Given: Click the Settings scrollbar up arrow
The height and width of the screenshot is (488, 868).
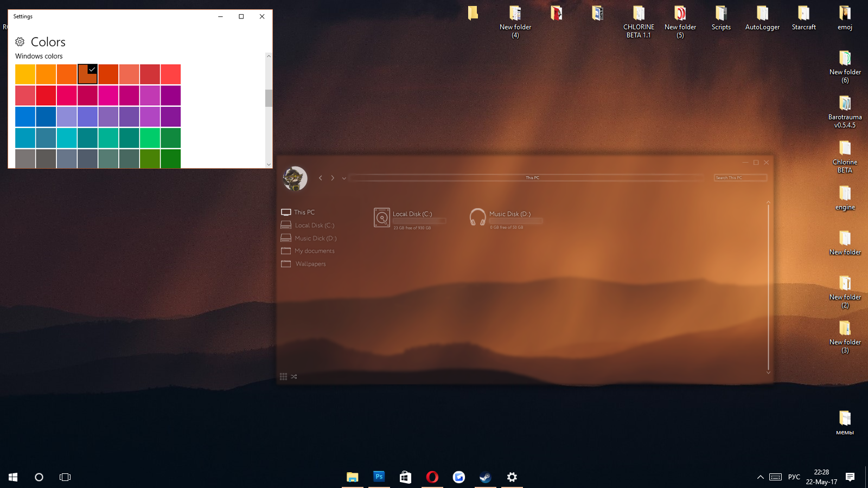Looking at the screenshot, I should (269, 56).
